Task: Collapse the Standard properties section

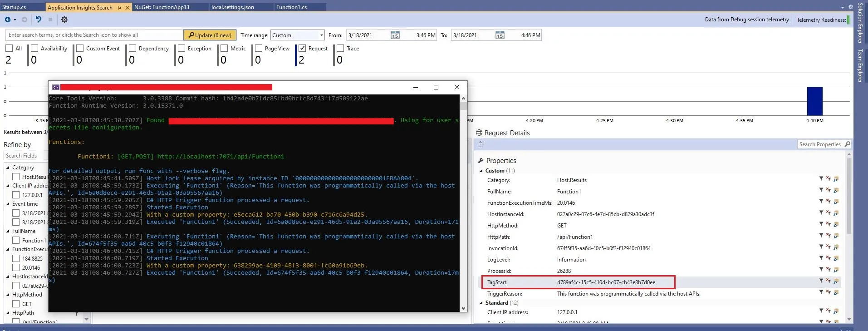Action: tap(481, 303)
